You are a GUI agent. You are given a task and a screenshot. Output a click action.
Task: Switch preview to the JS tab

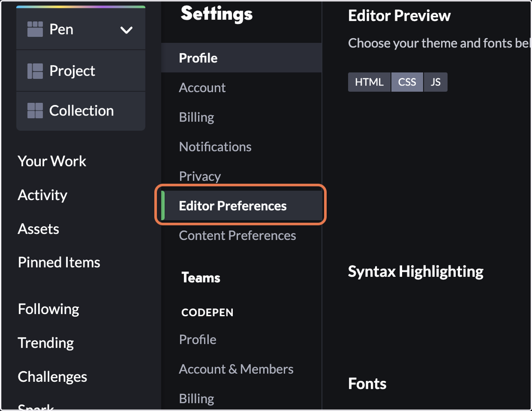[435, 82]
